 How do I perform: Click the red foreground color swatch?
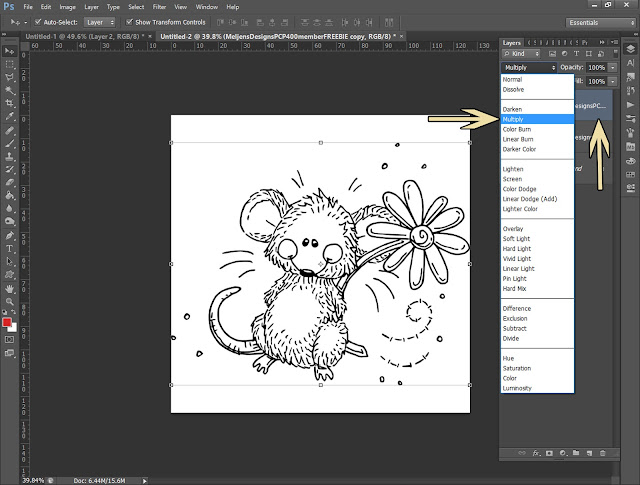(7, 322)
